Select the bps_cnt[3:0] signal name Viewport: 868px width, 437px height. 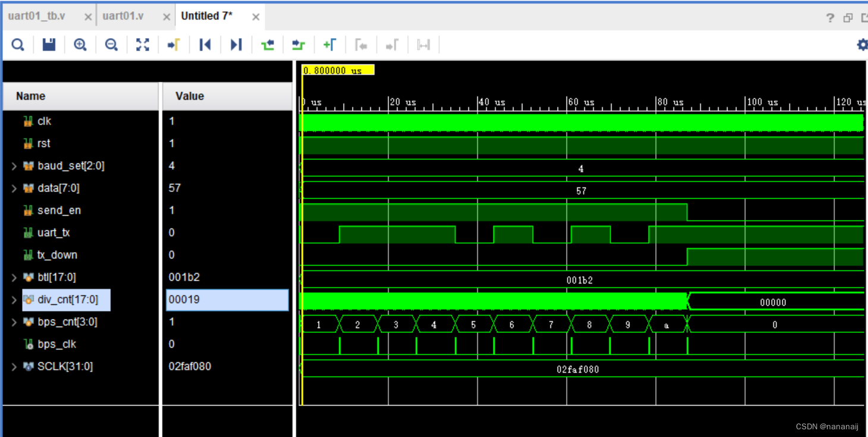pos(67,322)
